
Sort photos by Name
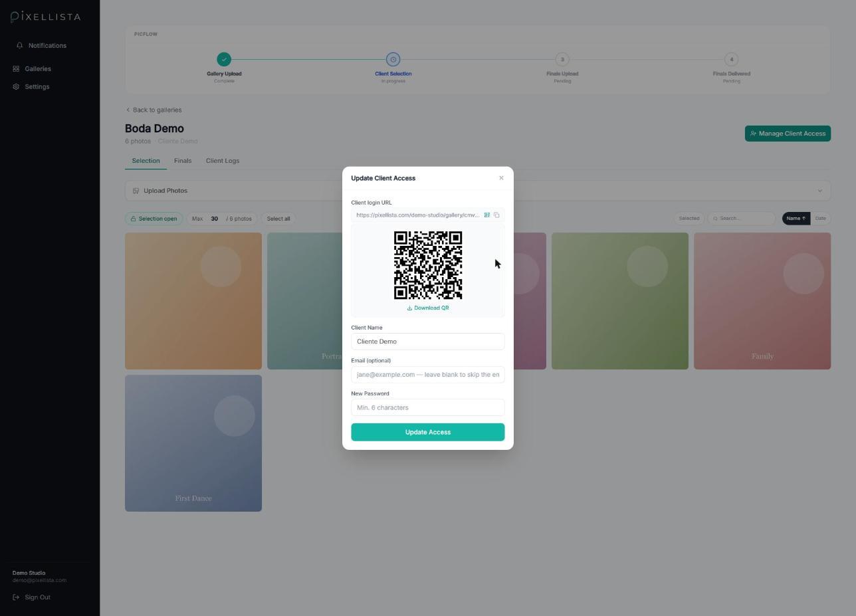796,219
